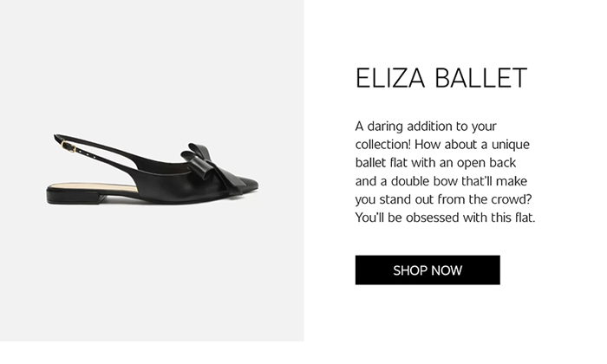Click the word BALLET in the title
The image size is (607, 364).
(480, 78)
